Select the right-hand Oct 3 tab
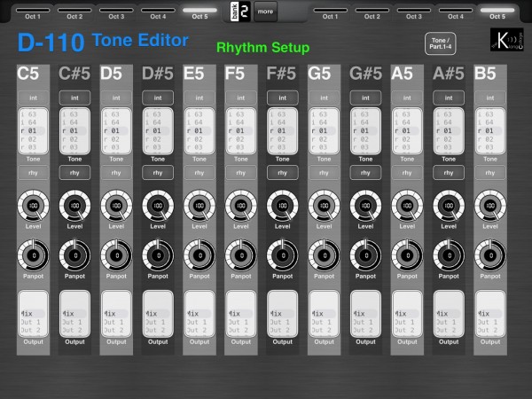 pyautogui.click(x=413, y=13)
